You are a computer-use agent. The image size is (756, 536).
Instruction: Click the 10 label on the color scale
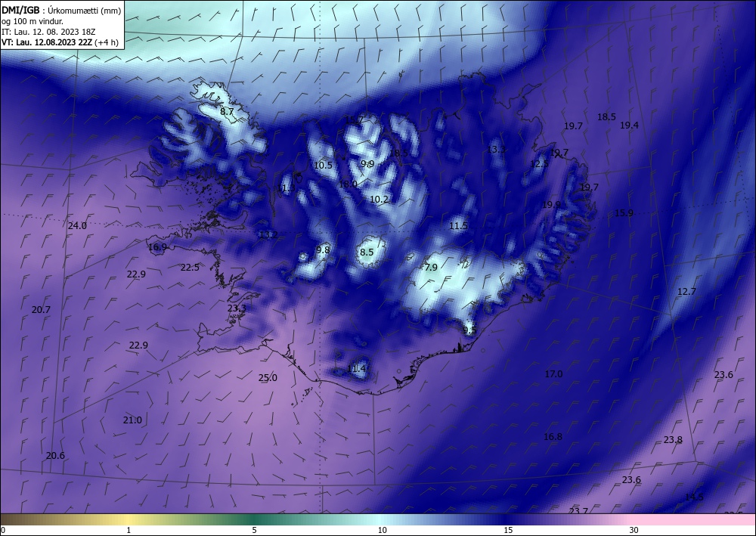[383, 530]
